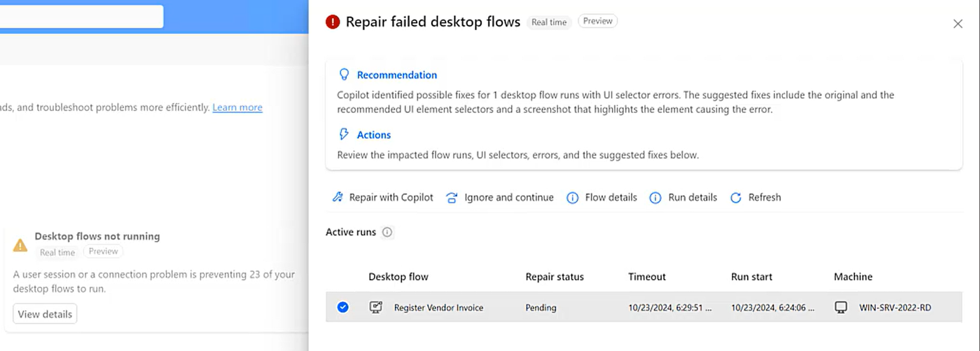Click the Ignore and continue arrow icon
The height and width of the screenshot is (351, 980).
[x=451, y=198]
